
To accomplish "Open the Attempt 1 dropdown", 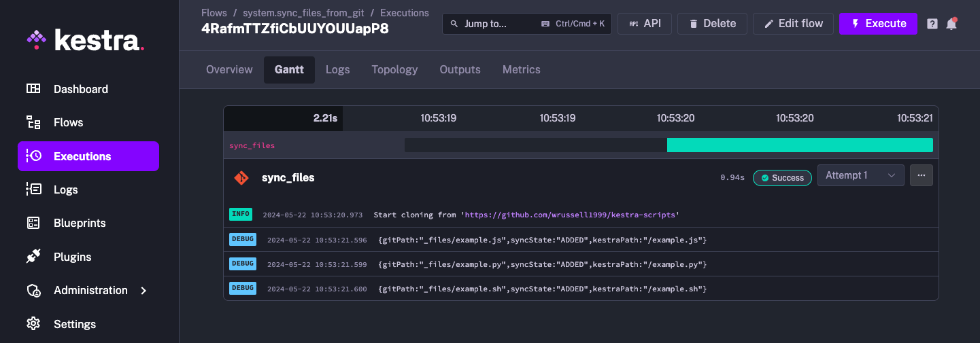I will (860, 175).
